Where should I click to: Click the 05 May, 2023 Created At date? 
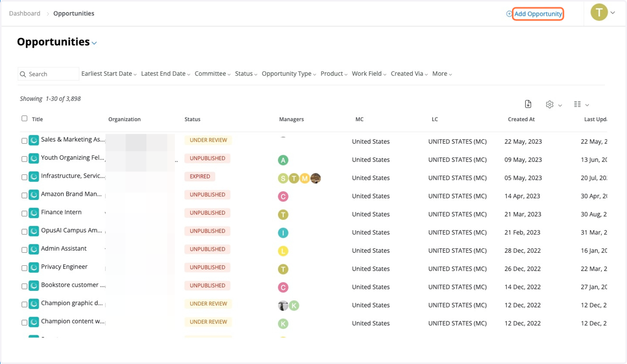click(x=523, y=178)
